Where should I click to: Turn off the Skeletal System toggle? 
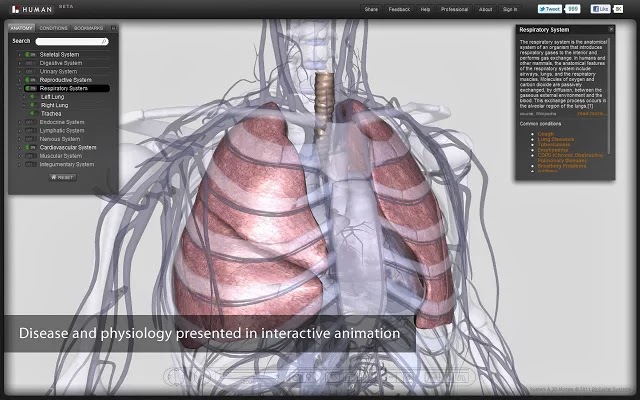[31, 54]
